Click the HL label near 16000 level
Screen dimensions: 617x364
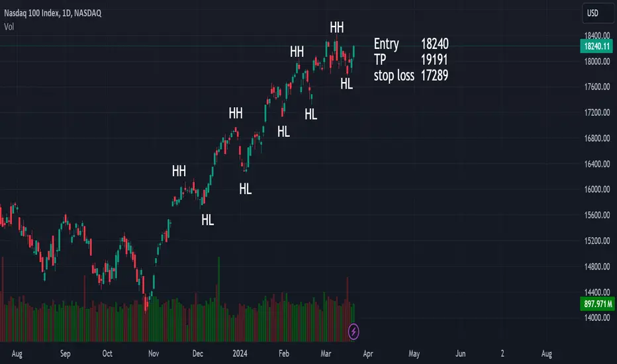pos(246,189)
